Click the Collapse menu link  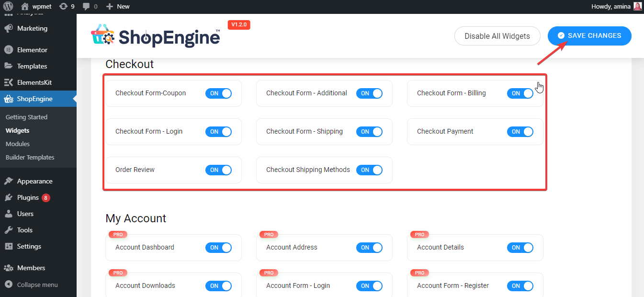[37, 285]
